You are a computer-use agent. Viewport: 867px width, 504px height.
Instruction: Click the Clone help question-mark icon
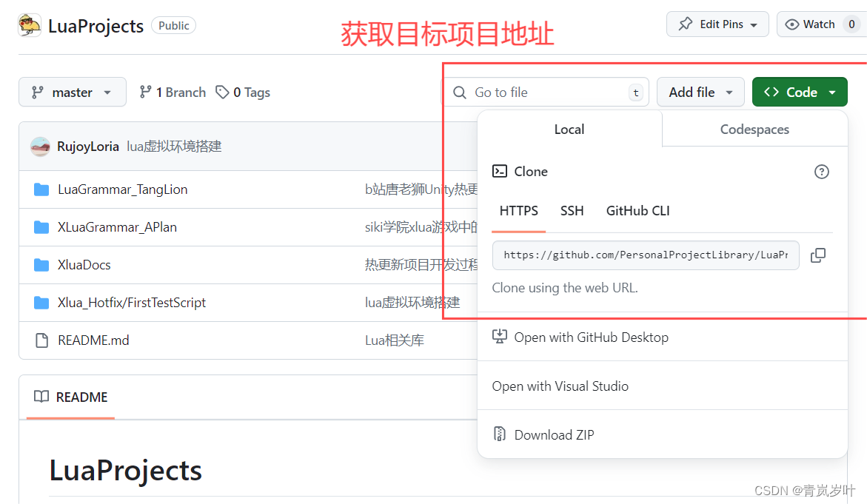(x=822, y=172)
